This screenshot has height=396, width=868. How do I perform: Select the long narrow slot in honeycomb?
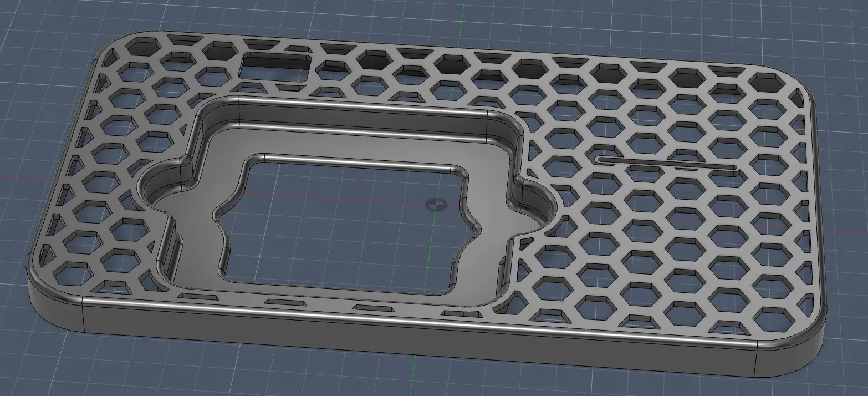click(x=666, y=163)
